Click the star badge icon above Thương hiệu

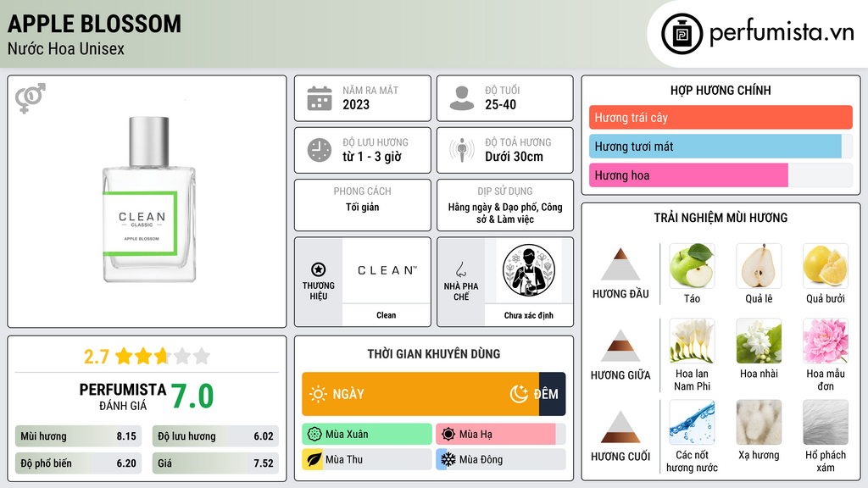319,269
